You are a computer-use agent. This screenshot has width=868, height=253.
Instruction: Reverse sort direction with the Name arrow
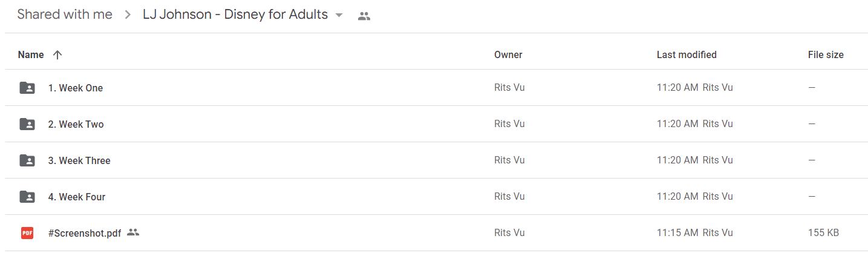pos(57,54)
